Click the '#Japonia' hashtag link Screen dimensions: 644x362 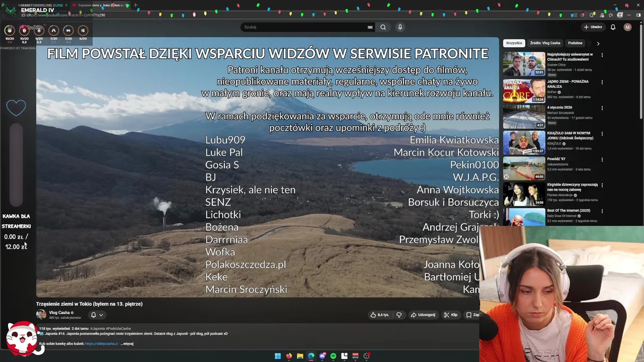[x=98, y=328]
